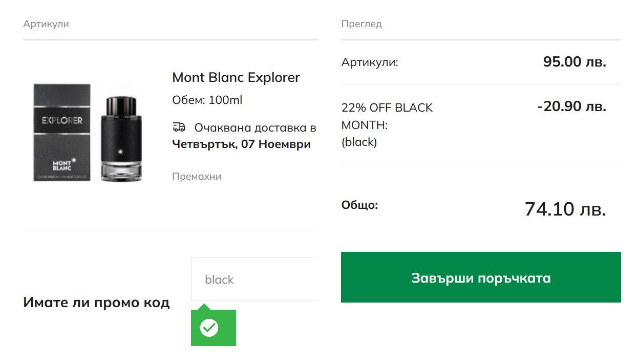Click the Explorer perfume box image
Viewport: 638px width, 364px height.
pyautogui.click(x=62, y=132)
